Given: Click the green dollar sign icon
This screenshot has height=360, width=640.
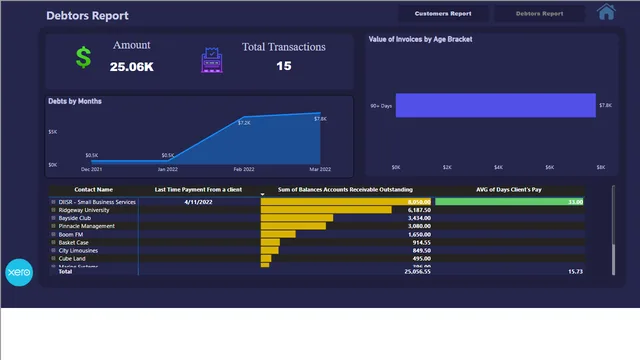Looking at the screenshot, I should pos(83,57).
